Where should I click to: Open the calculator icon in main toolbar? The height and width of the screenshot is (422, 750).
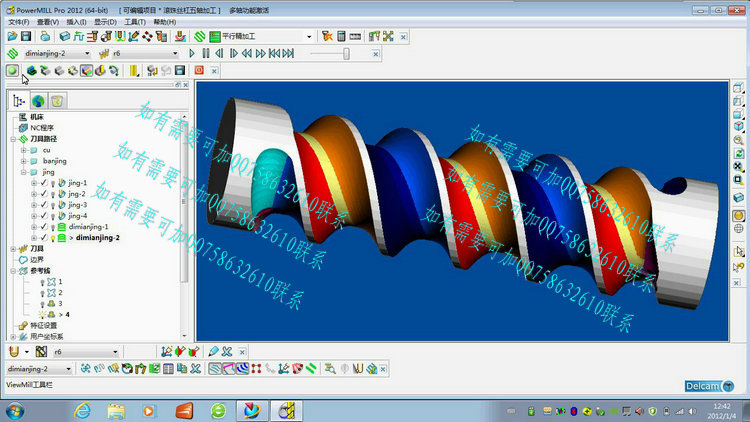click(341, 36)
